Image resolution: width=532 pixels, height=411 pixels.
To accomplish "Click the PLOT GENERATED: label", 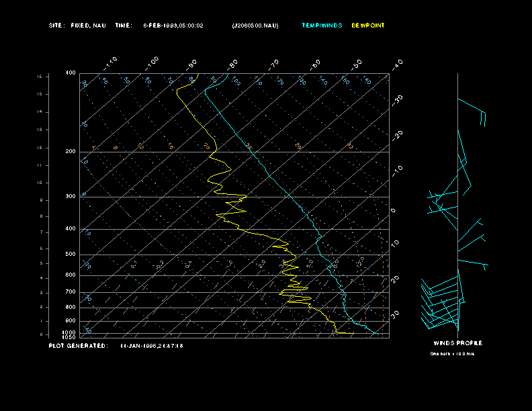I will pyautogui.click(x=79, y=346).
